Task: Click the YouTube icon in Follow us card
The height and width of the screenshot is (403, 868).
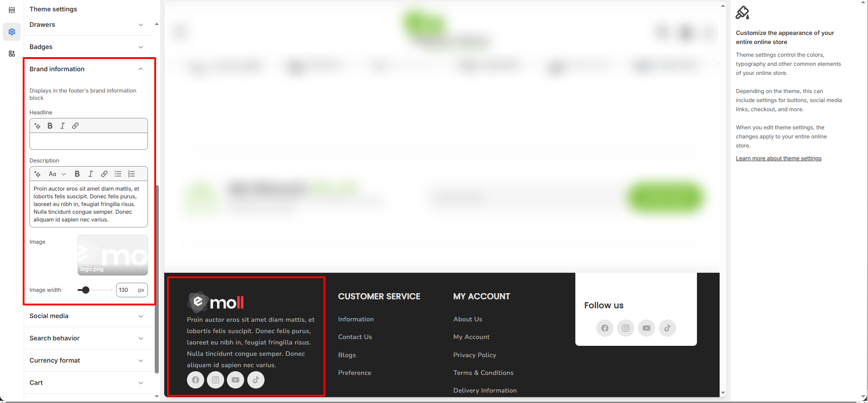Action: [x=647, y=328]
